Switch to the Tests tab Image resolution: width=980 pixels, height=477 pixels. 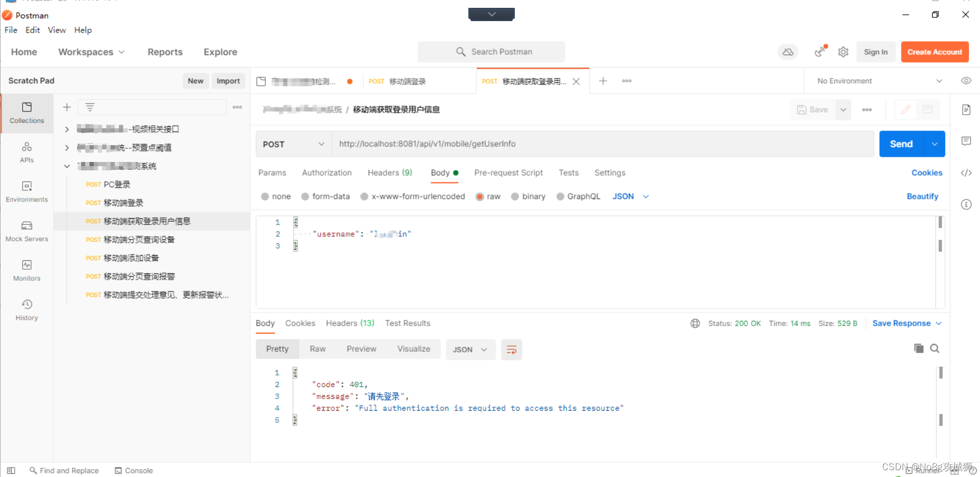point(568,173)
